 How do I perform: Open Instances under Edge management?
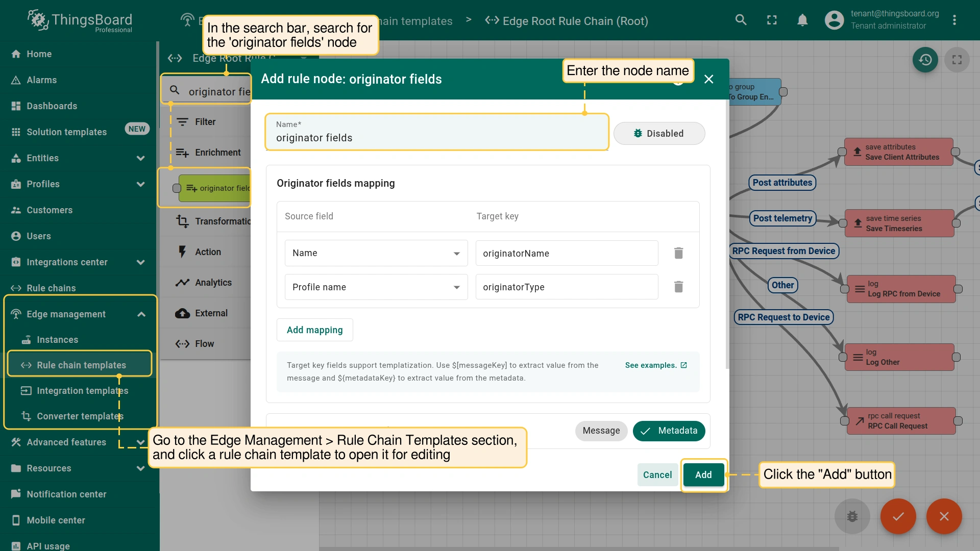coord(79,340)
